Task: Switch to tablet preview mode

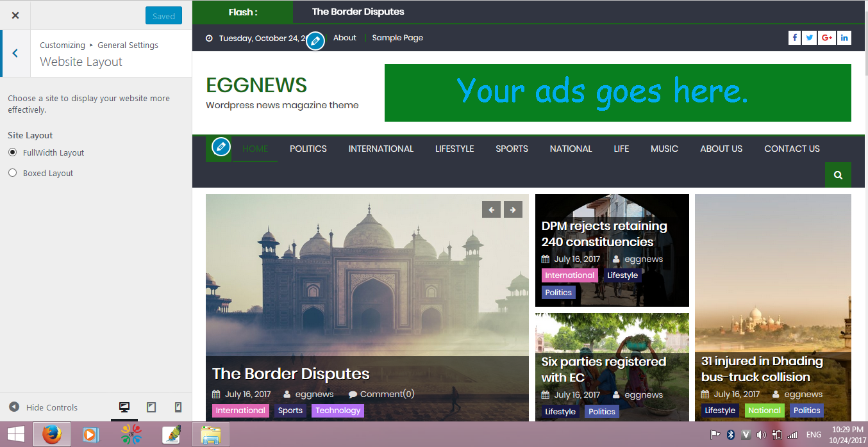Action: [151, 407]
